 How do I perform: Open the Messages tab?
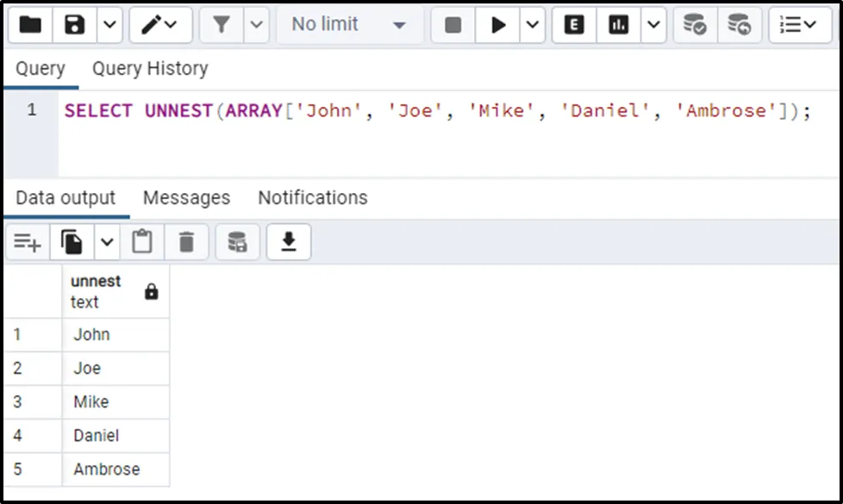[186, 198]
